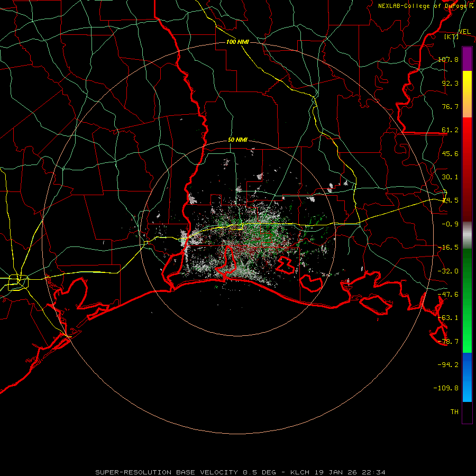Click the -78.7 scale value
The height and width of the screenshot is (476, 476).
(x=448, y=342)
